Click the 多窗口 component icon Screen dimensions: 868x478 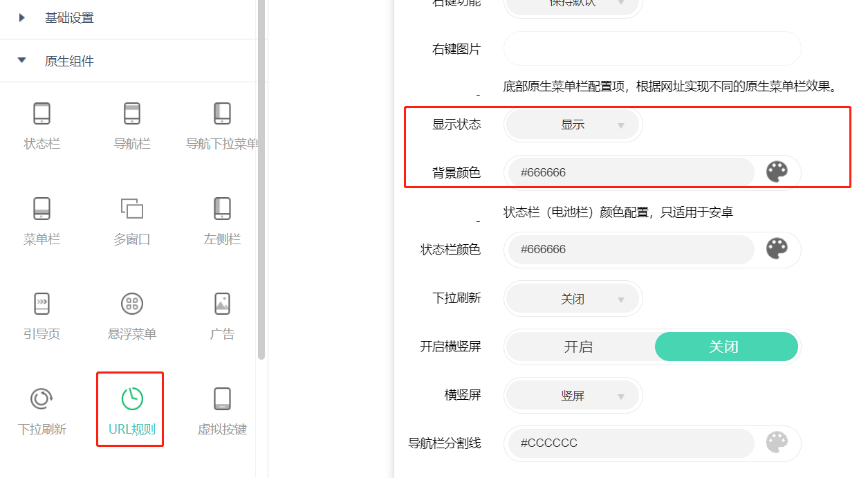coord(132,209)
